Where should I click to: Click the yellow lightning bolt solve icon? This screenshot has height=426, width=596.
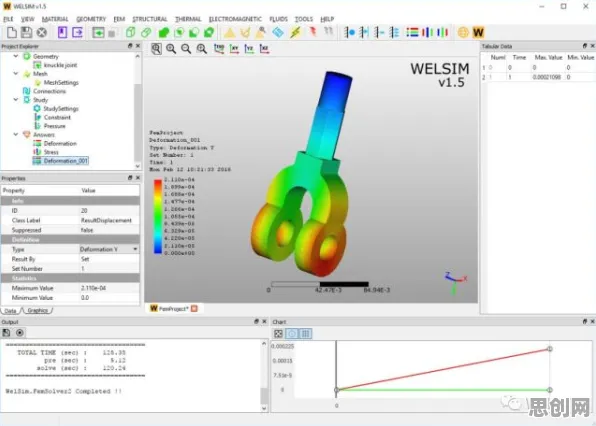tap(295, 33)
